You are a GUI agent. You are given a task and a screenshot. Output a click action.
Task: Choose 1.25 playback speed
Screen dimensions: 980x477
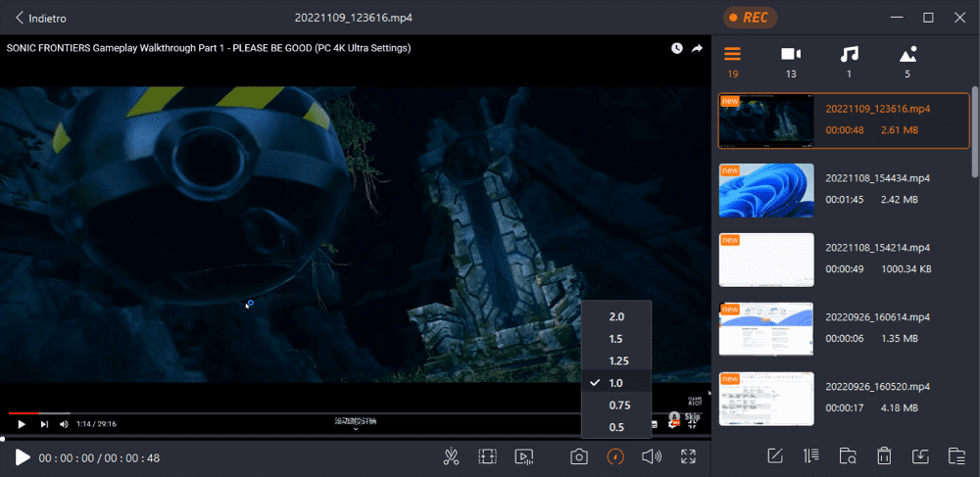(616, 360)
